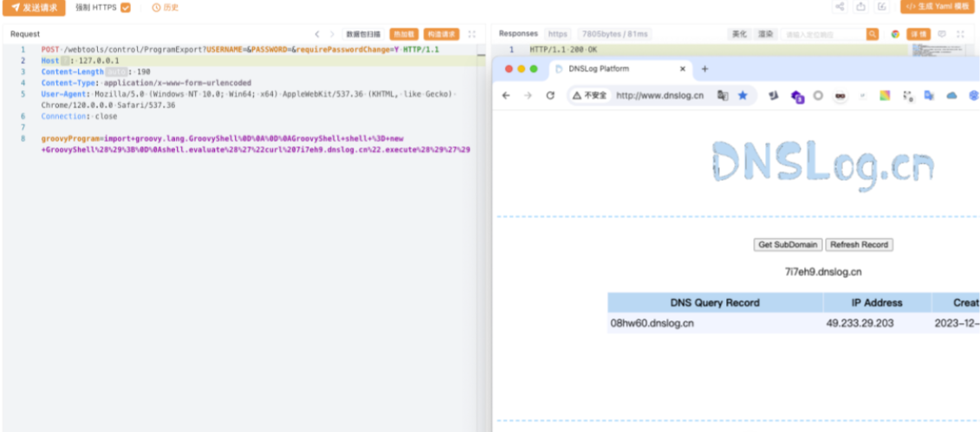Image resolution: width=980 pixels, height=432 pixels.
Task: Click the edit note icon in top toolbar
Action: 882,7
